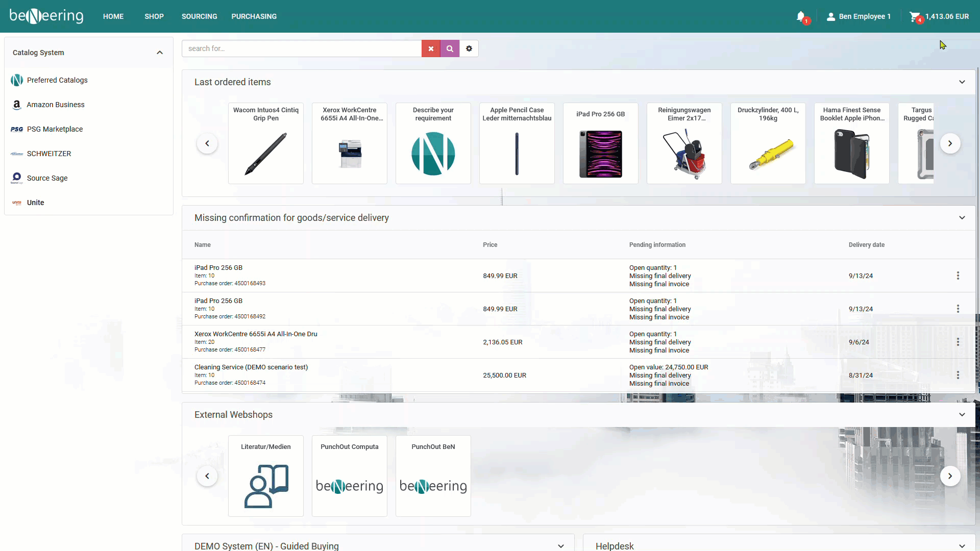Focus the search for input field
Screen dimensions: 980x551
[302, 48]
